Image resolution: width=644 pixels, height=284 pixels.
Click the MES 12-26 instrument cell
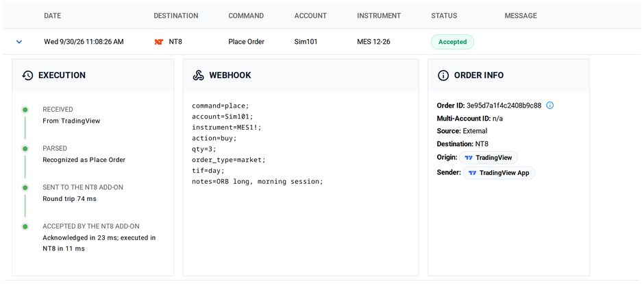click(374, 42)
